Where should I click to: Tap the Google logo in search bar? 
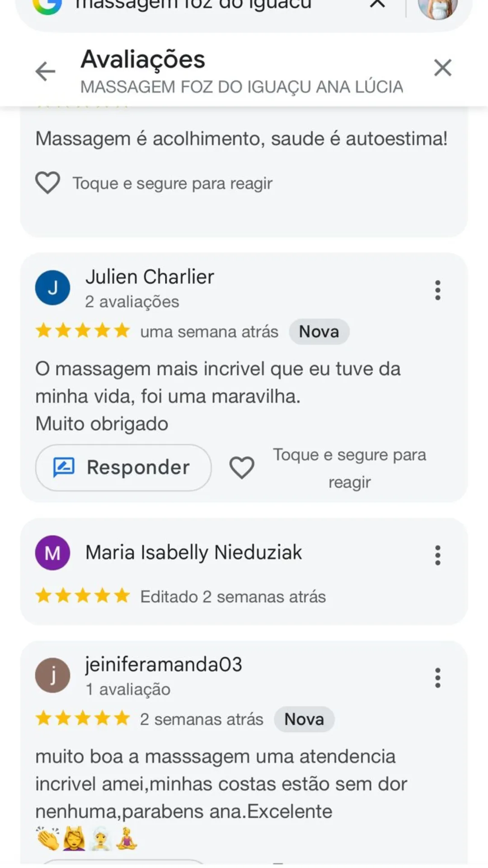[47, 5]
